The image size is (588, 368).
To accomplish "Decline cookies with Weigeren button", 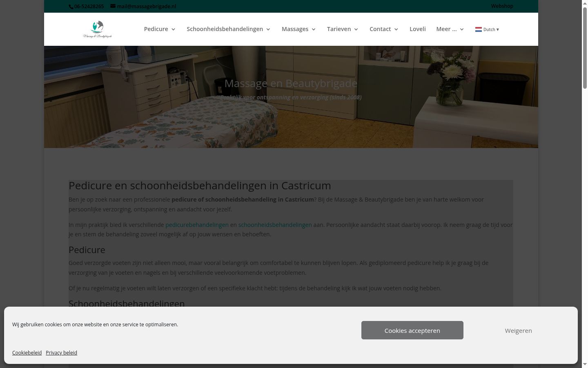I will point(519,330).
